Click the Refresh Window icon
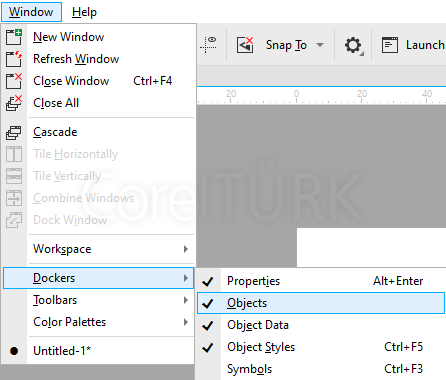This screenshot has width=446, height=380. (x=14, y=59)
